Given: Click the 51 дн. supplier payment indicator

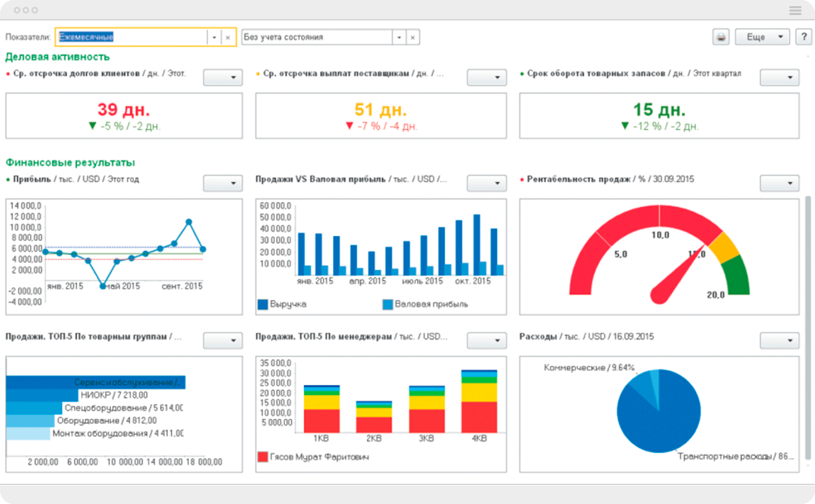Looking at the screenshot, I should point(381,110).
